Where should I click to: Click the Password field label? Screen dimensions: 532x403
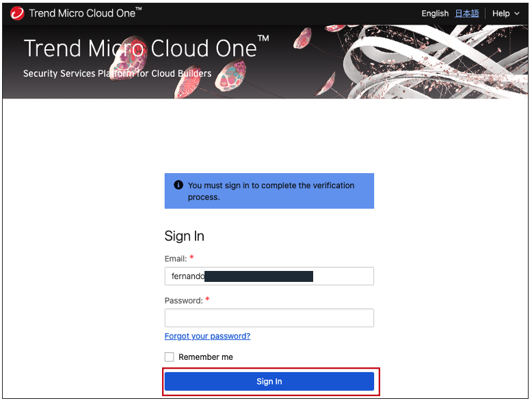[x=183, y=300]
